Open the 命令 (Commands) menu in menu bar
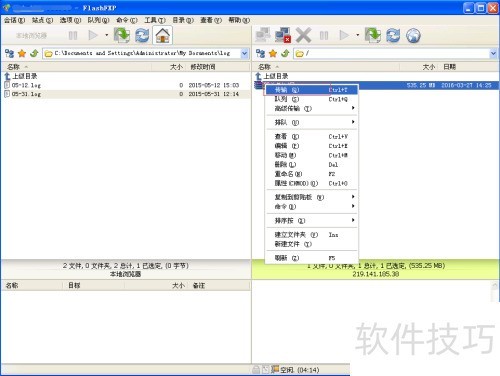 127,20
